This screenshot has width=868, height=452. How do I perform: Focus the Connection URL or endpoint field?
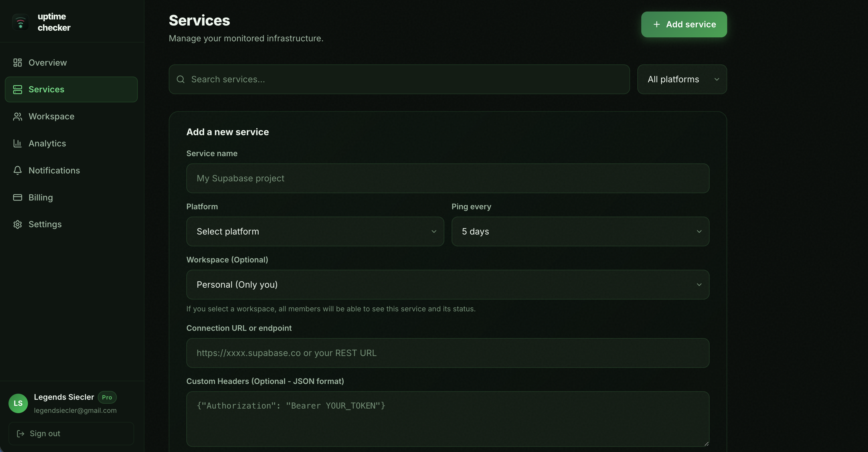pyautogui.click(x=448, y=353)
